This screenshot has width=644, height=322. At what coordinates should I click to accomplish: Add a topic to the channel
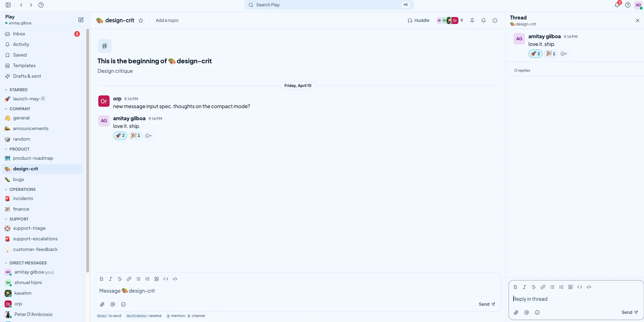tap(167, 21)
